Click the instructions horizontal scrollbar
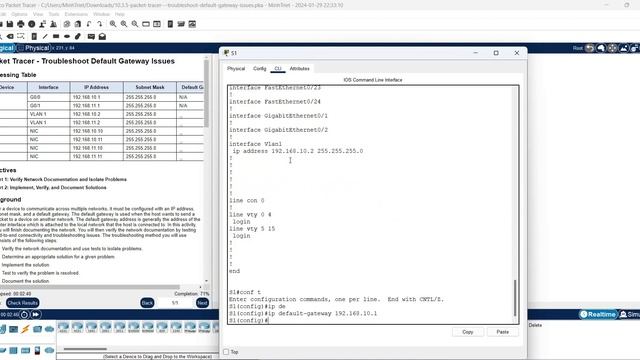The height and width of the screenshot is (360, 640). [90, 287]
